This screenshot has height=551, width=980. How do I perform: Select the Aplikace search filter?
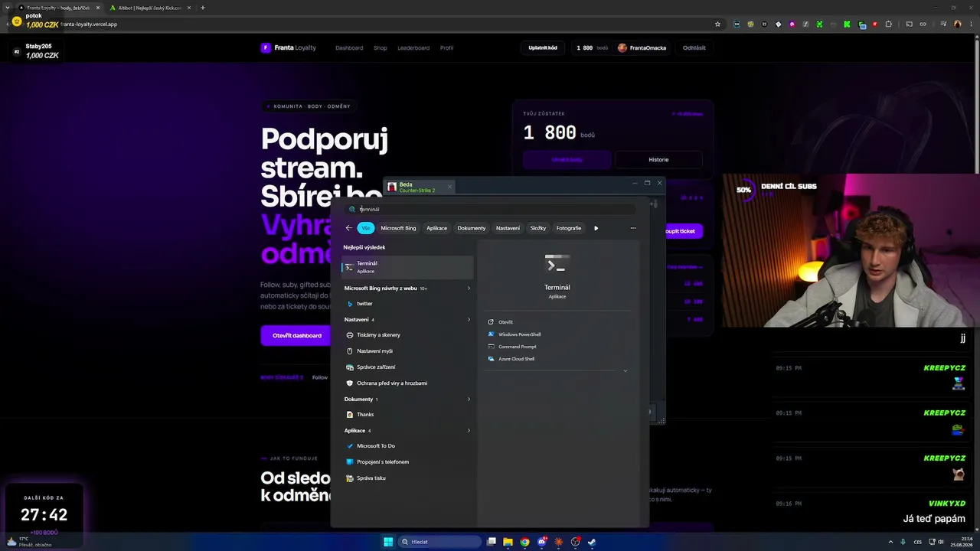pyautogui.click(x=436, y=228)
